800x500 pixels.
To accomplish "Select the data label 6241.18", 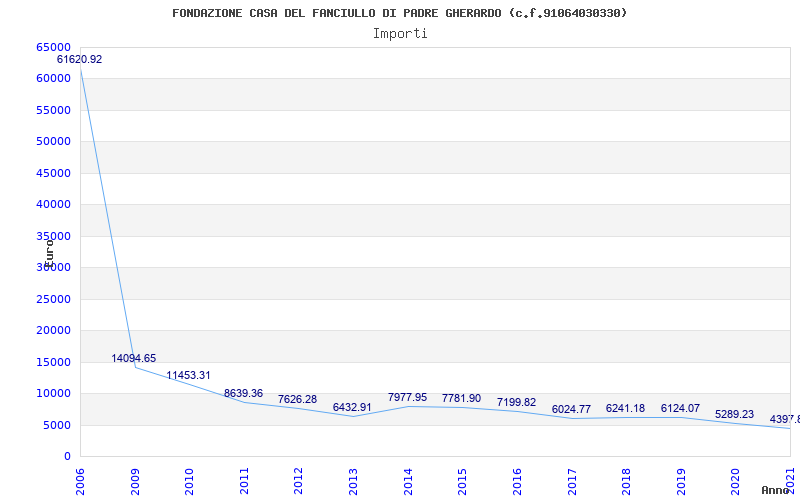I will (x=625, y=408).
